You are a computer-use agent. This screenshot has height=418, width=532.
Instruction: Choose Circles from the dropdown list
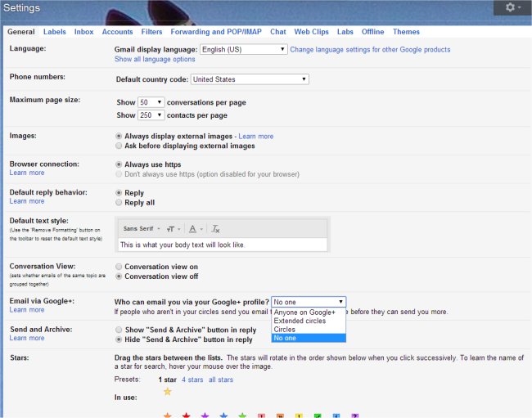(x=309, y=329)
